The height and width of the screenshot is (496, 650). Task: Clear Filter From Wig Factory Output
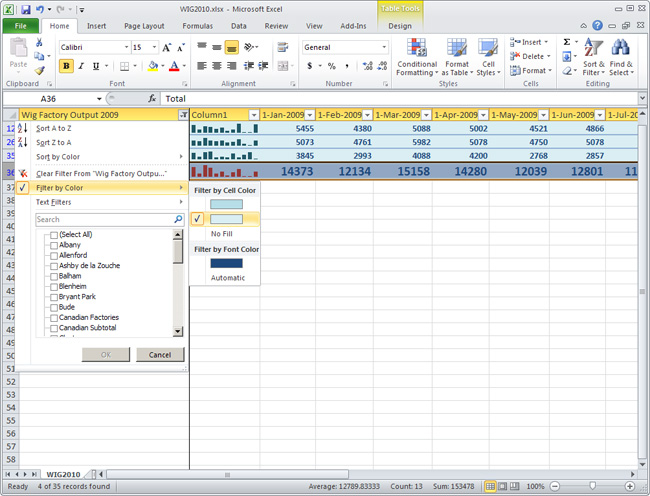click(101, 174)
